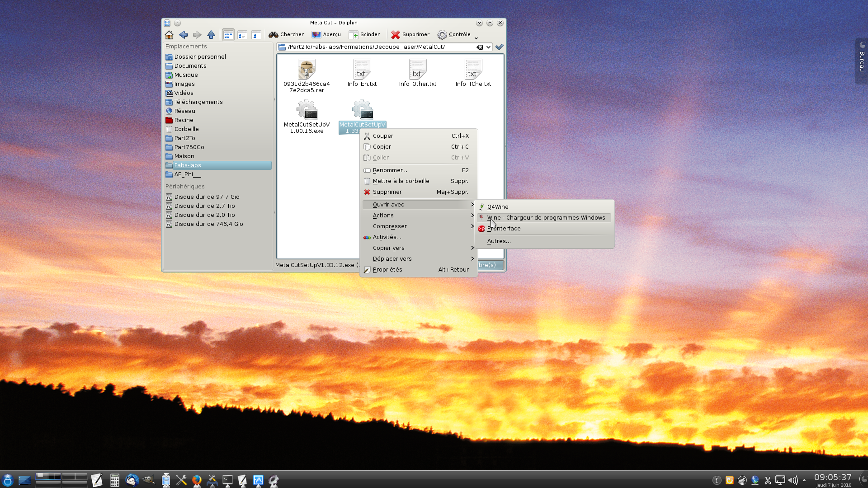
Task: Click the Home folder toolbar icon
Action: click(169, 35)
